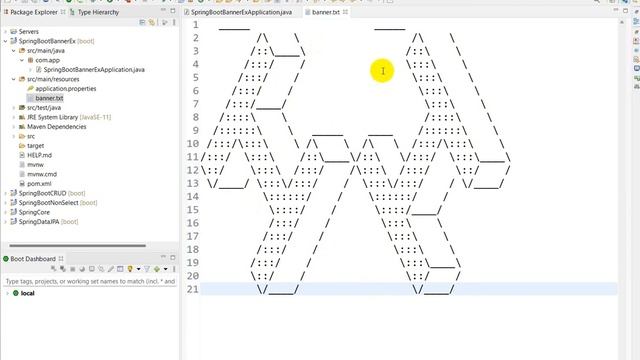Click Boot Dashboard open console icon

point(92,269)
